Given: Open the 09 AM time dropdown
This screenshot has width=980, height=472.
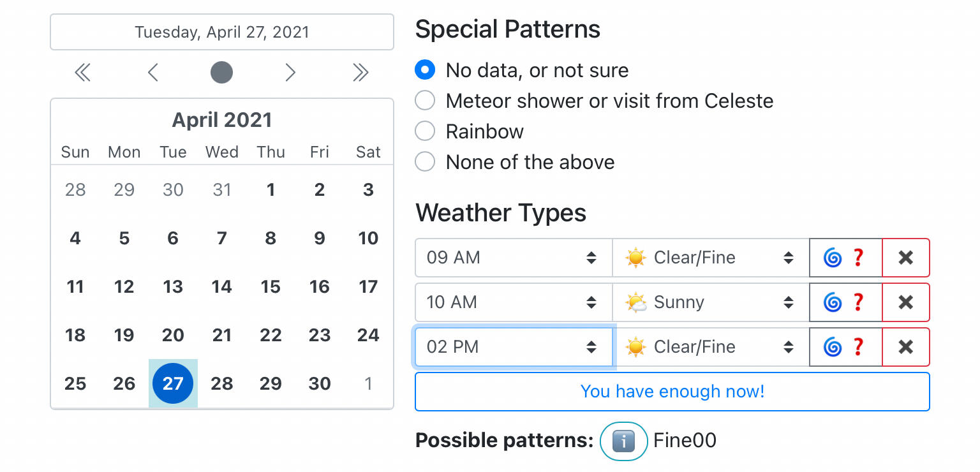Looking at the screenshot, I should coord(513,258).
